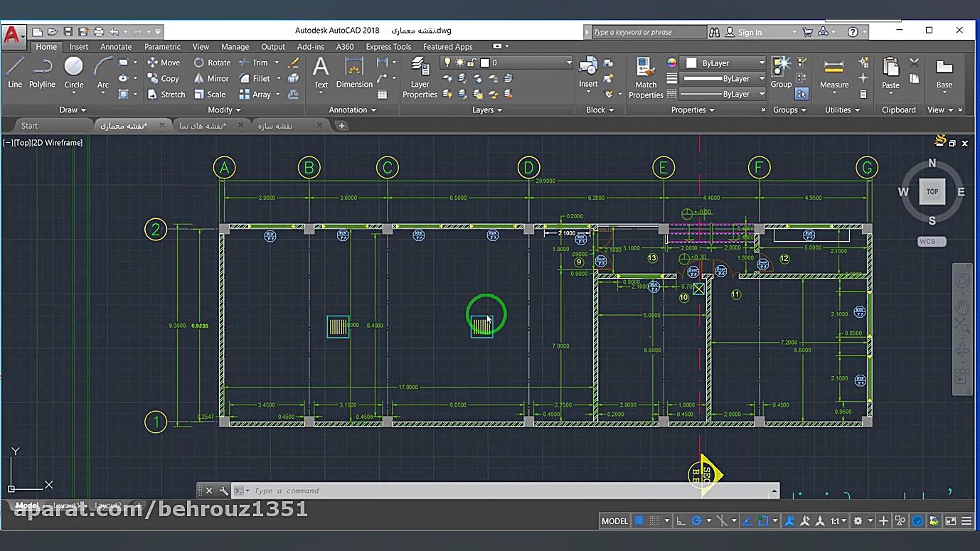Activate the Move command
The height and width of the screenshot is (551, 980).
click(164, 63)
